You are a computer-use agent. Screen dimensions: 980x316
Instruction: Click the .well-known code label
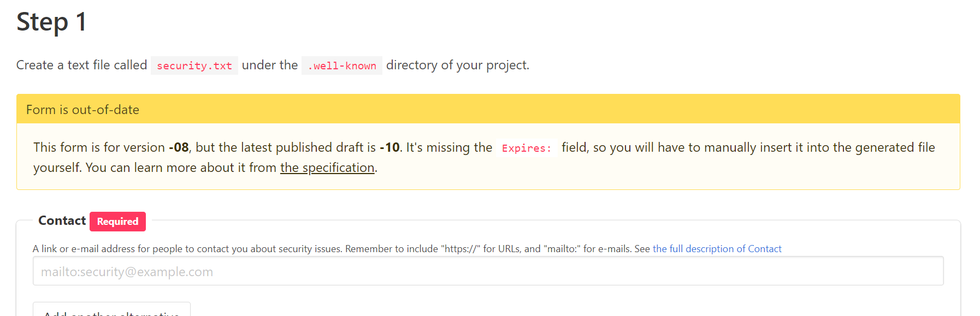point(341,65)
